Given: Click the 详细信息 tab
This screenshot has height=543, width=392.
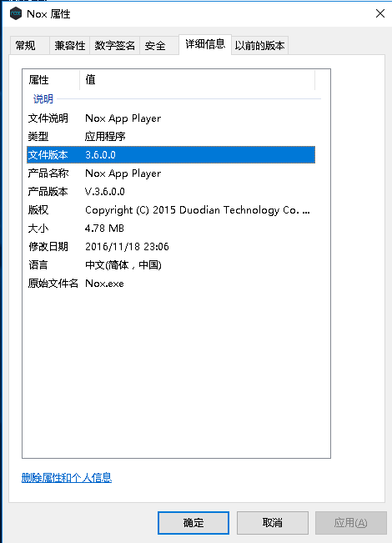Looking at the screenshot, I should tap(205, 44).
